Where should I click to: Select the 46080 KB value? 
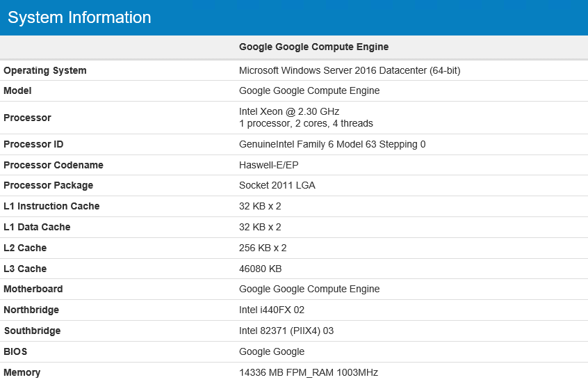[260, 269]
